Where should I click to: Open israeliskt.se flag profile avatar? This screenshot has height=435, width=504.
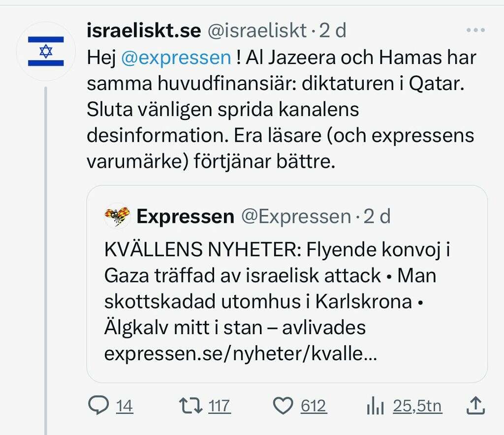click(46, 51)
